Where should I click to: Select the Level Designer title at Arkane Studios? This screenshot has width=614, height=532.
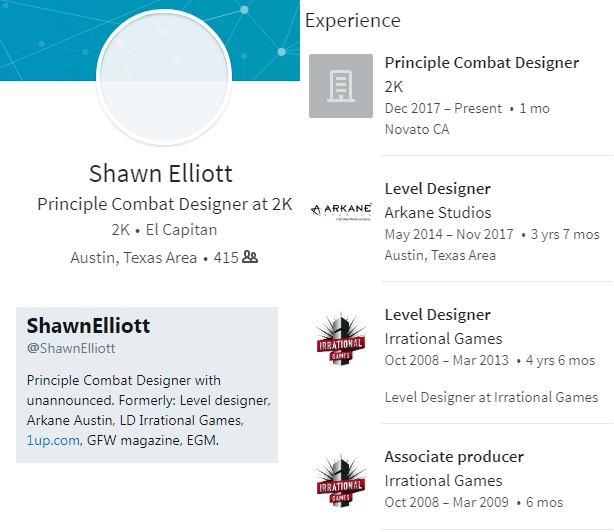pos(437,189)
